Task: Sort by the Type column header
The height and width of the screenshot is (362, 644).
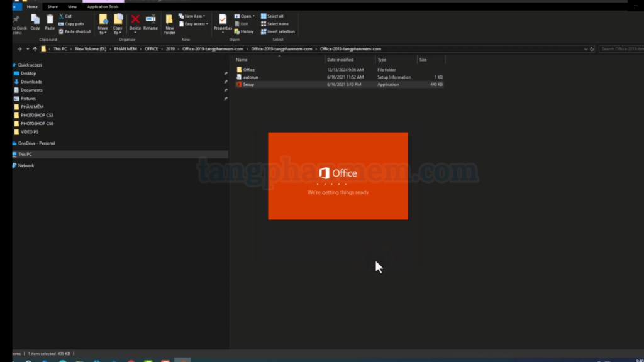Action: (396, 60)
